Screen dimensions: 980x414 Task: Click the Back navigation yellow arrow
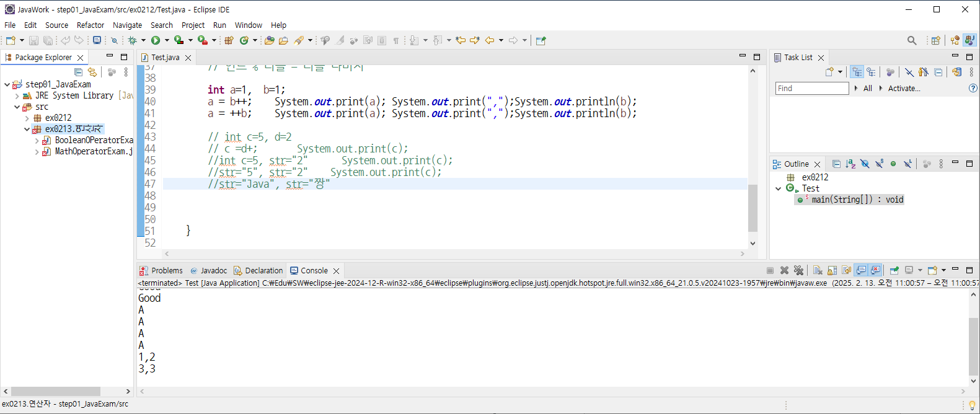pyautogui.click(x=490, y=40)
